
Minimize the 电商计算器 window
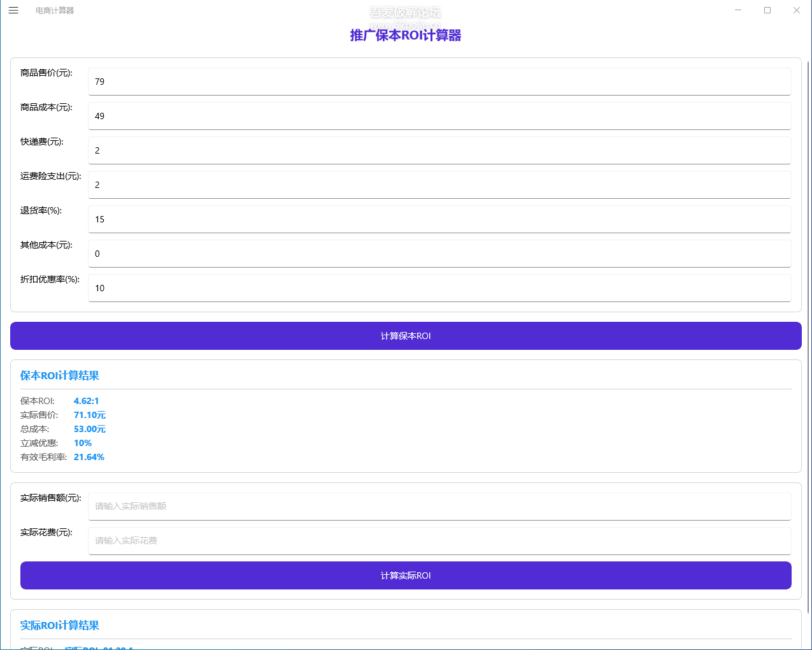(738, 10)
